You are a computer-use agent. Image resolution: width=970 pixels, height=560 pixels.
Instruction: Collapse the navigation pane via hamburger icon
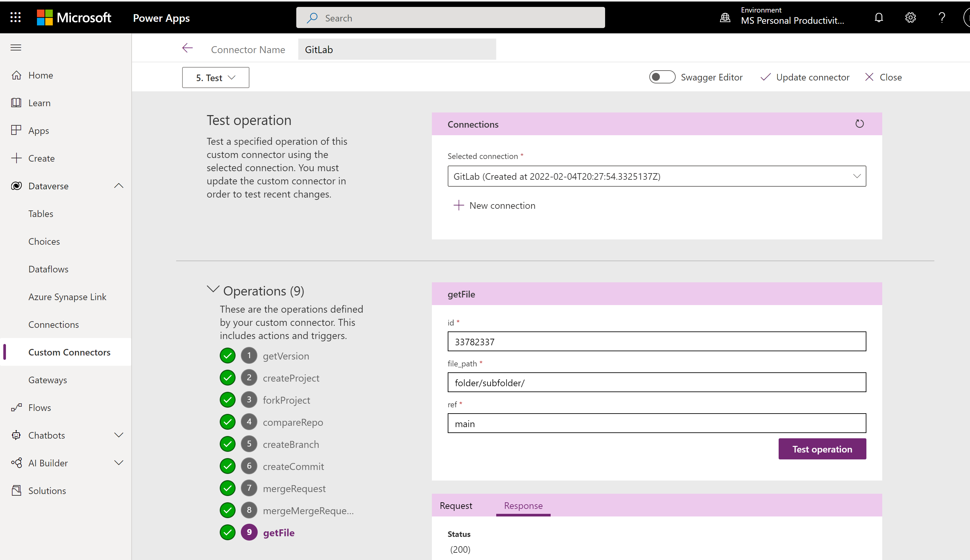pos(16,47)
